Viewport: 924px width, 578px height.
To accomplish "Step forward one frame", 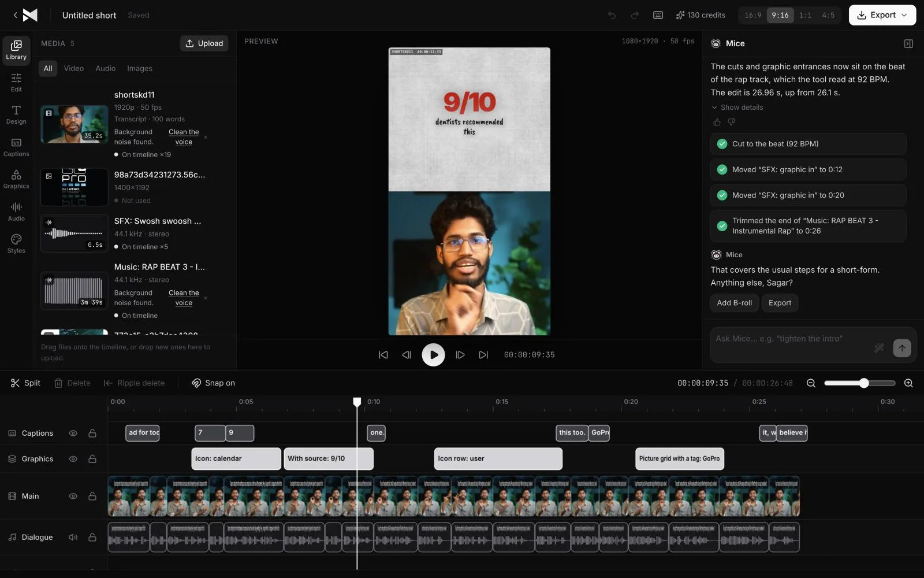I will (x=460, y=355).
